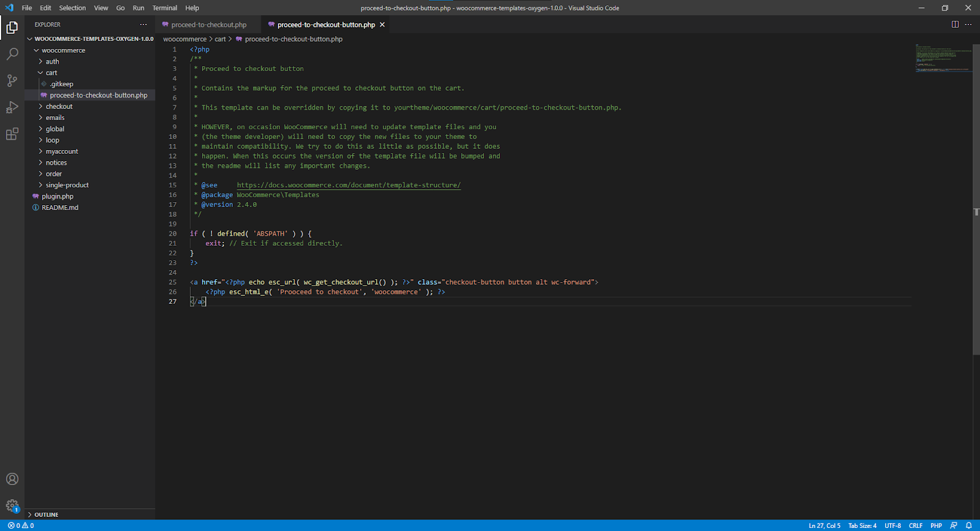
Task: Open the Go menu
Action: [121, 8]
